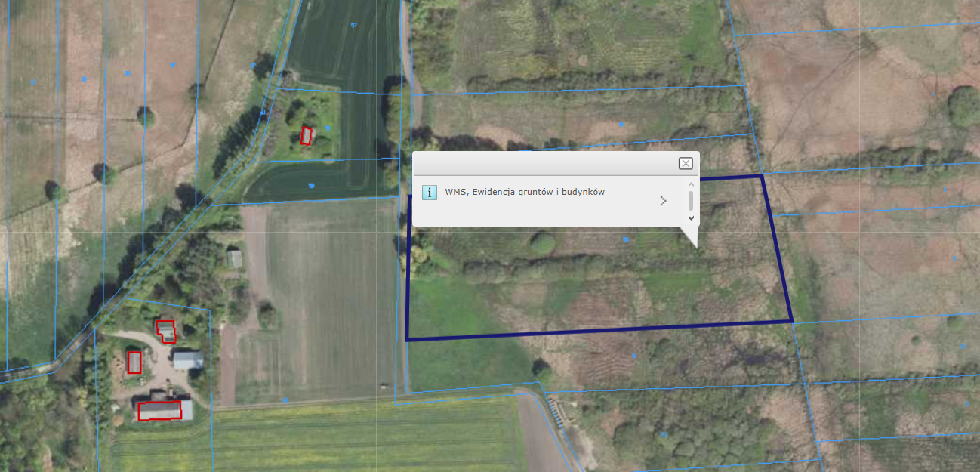Select the largest red-outlined building in the farmyard
980x472 pixels.
(159, 410)
